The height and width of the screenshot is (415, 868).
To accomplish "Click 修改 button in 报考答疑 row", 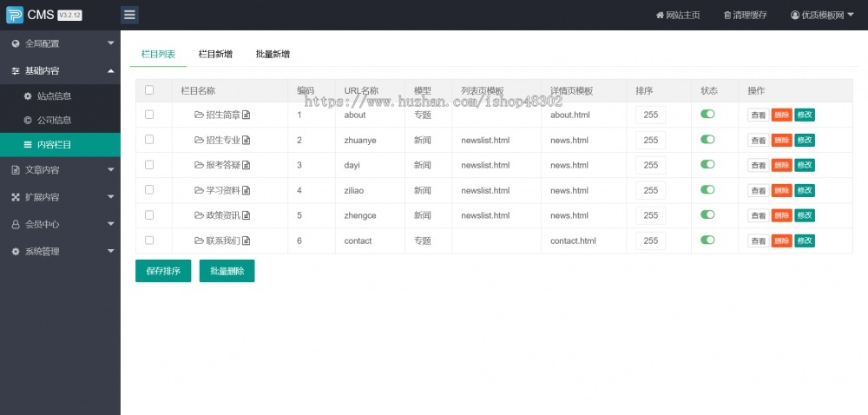I will tap(805, 166).
